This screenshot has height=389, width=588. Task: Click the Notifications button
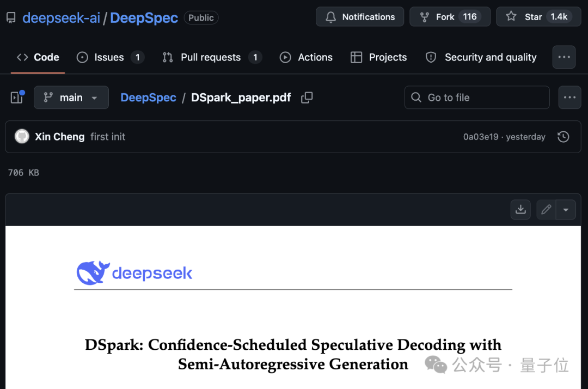360,17
